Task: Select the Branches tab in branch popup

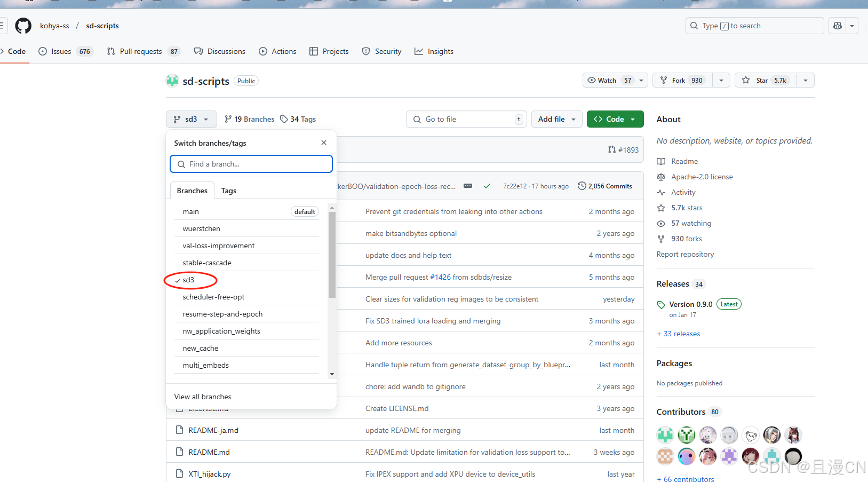Action: tap(192, 191)
